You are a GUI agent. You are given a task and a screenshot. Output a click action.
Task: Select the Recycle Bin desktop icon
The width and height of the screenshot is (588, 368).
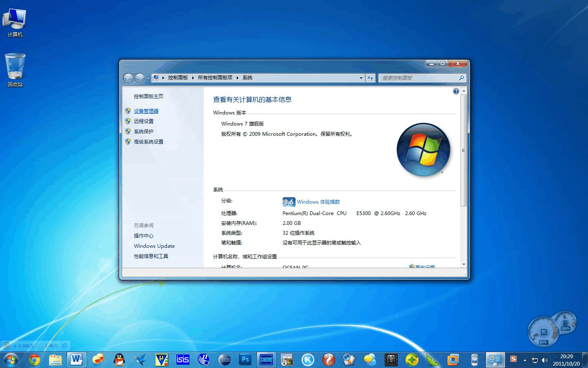click(15, 70)
